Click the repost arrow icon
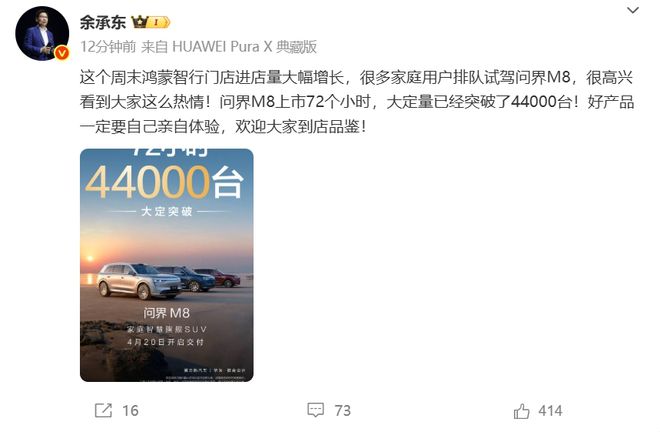 [x=104, y=410]
